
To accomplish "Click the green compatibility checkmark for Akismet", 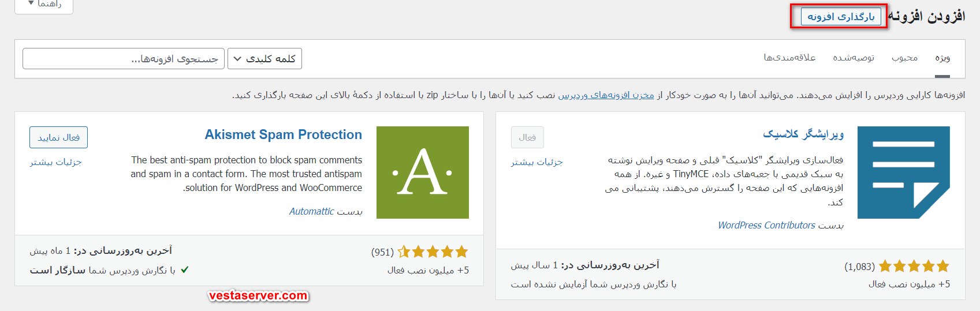I will coord(185,270).
